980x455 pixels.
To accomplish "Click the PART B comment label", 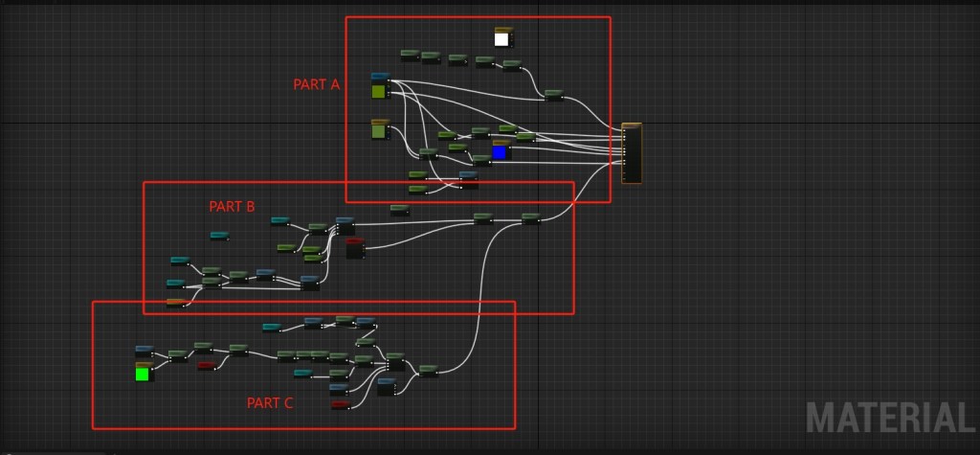I will pos(232,206).
